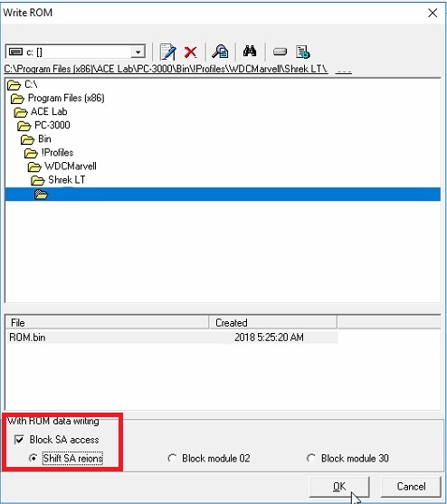Sort by the File column header
Screen dimensions: 447x504
point(107,322)
